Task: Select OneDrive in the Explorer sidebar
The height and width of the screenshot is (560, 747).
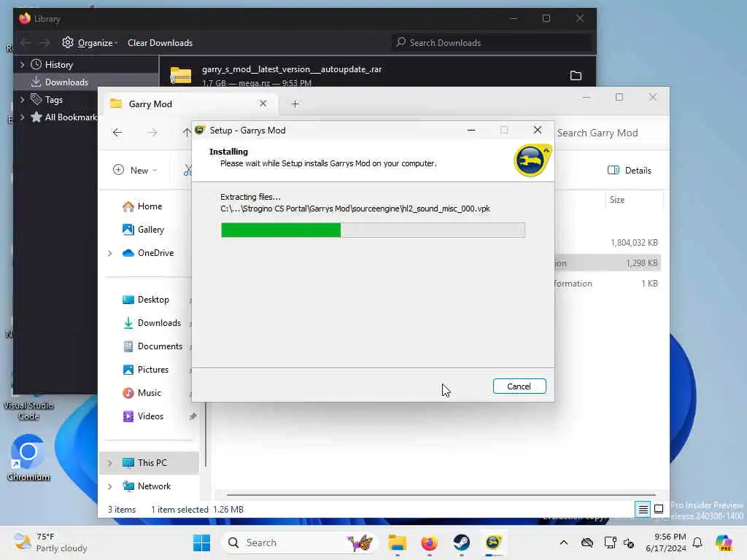Action: [155, 253]
